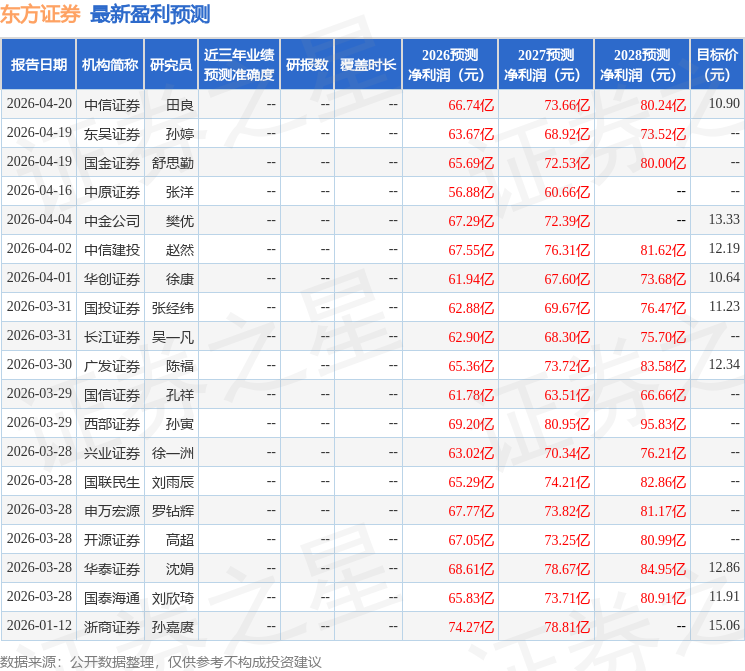Click the 中信证券 institution cell
Viewport: 745px width, 671px height.
(x=112, y=105)
